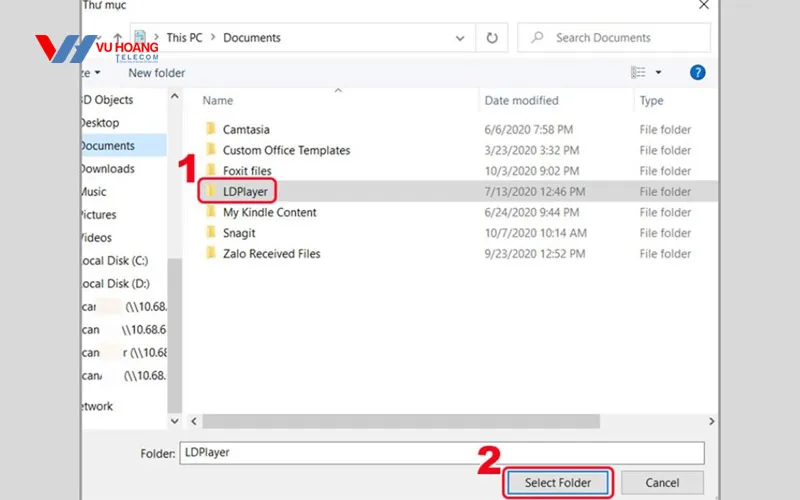Click the Cancel button
This screenshot has width=800, height=500.
coord(662,483)
